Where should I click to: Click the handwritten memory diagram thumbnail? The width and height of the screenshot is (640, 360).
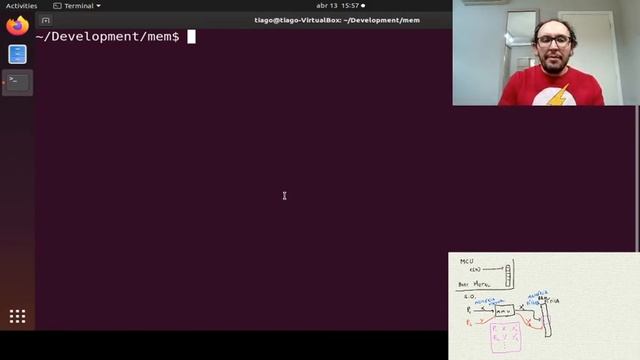544,306
